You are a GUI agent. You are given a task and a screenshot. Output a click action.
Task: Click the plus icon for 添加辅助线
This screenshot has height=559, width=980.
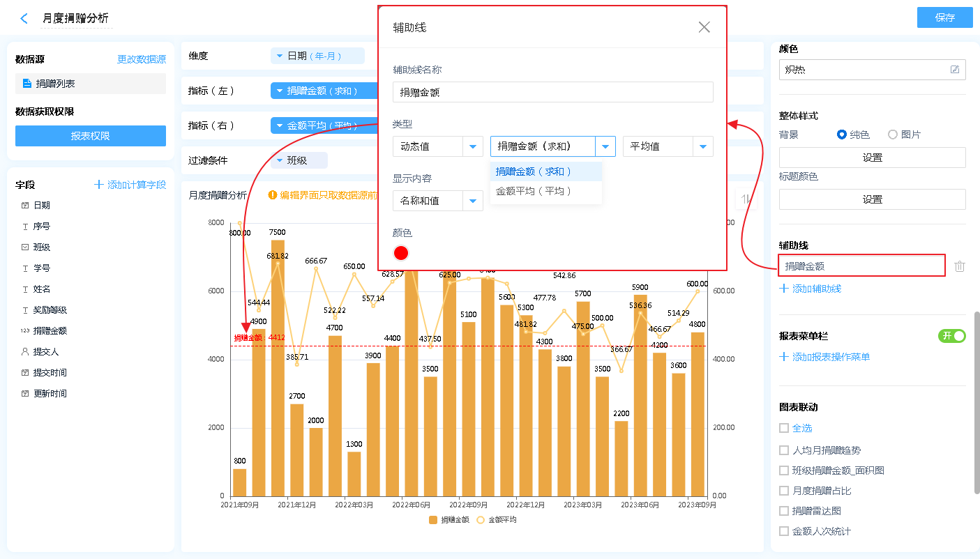(784, 289)
